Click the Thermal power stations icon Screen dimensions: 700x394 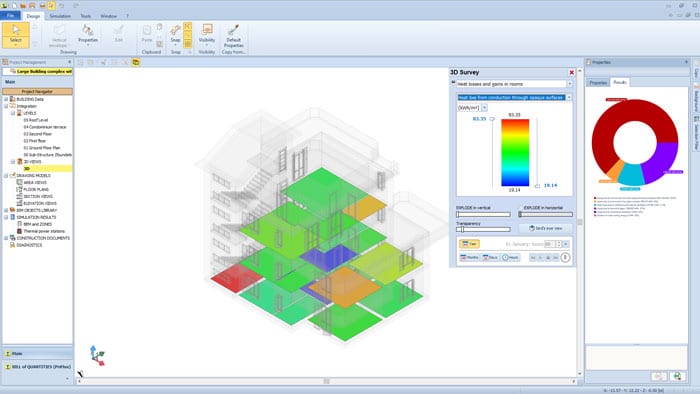[20, 231]
